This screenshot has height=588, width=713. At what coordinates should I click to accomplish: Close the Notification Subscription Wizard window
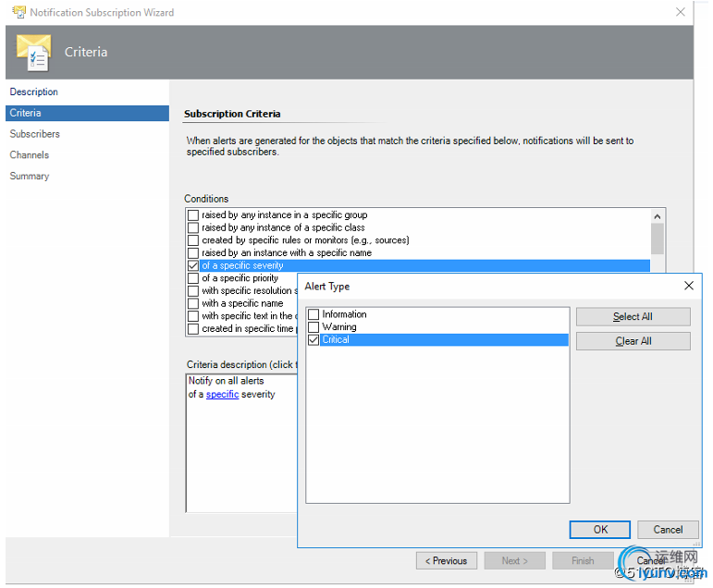click(x=681, y=12)
